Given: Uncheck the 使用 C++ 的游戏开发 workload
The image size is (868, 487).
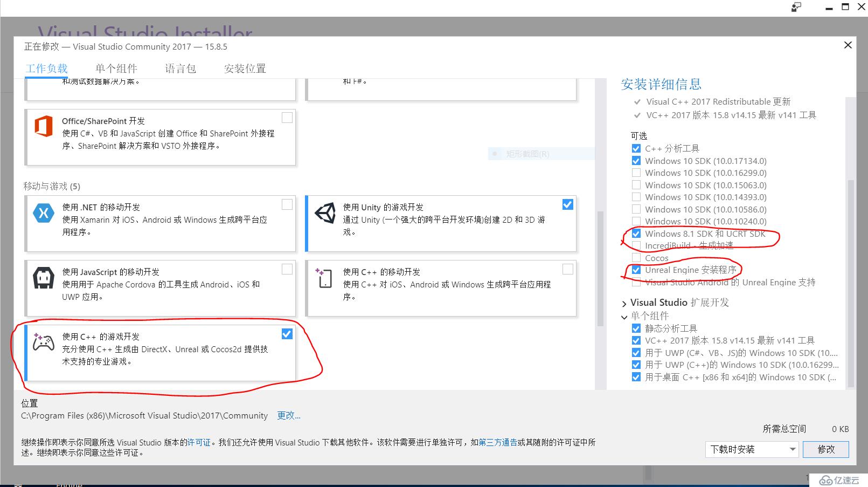Looking at the screenshot, I should coord(287,334).
